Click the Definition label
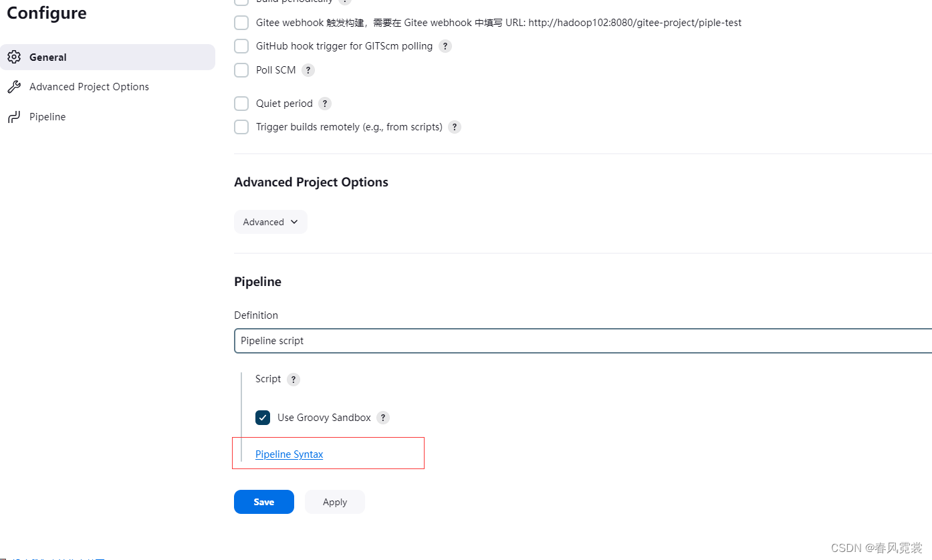Viewport: 932px width, 560px height. [x=256, y=315]
